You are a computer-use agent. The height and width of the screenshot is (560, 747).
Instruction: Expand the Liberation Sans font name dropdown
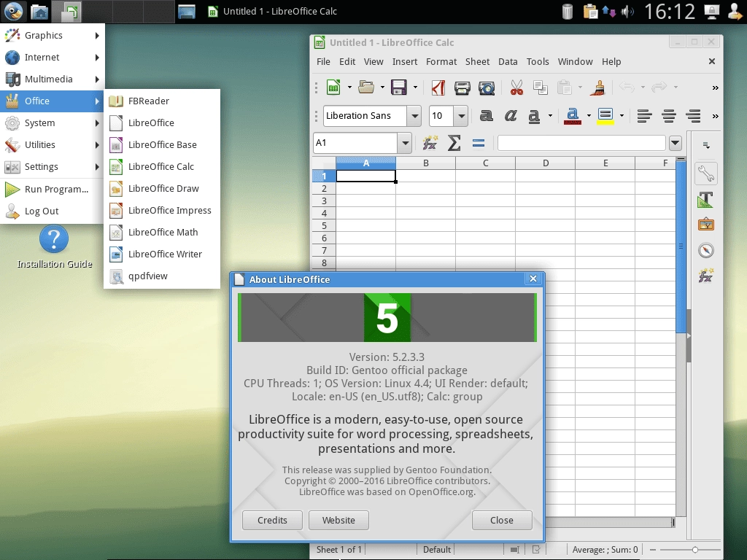(414, 116)
